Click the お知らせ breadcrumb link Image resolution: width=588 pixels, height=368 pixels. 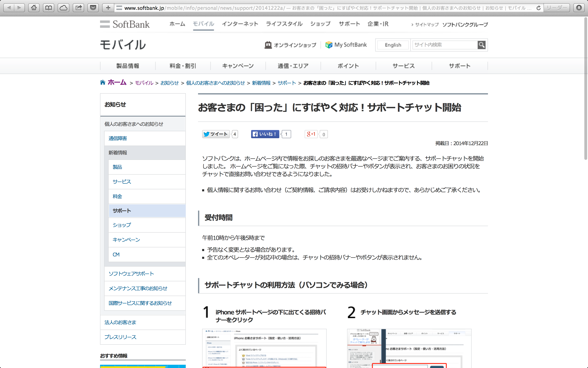click(170, 83)
